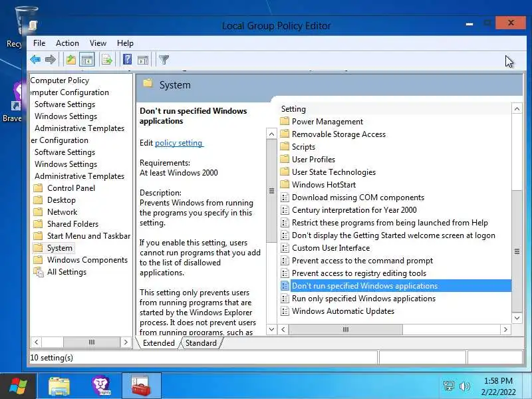532x399 pixels.
Task: Click tree pane scroll left arrow
Action: tap(36, 342)
